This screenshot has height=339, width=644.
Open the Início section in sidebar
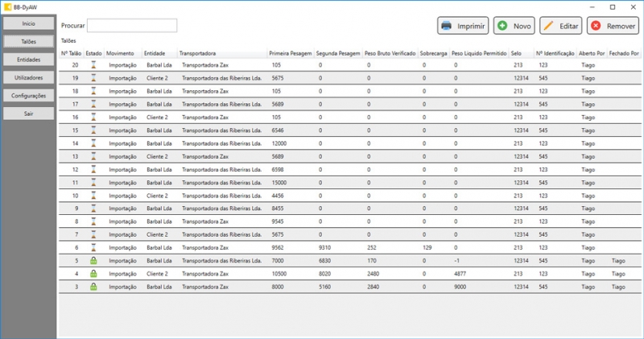pos(28,23)
